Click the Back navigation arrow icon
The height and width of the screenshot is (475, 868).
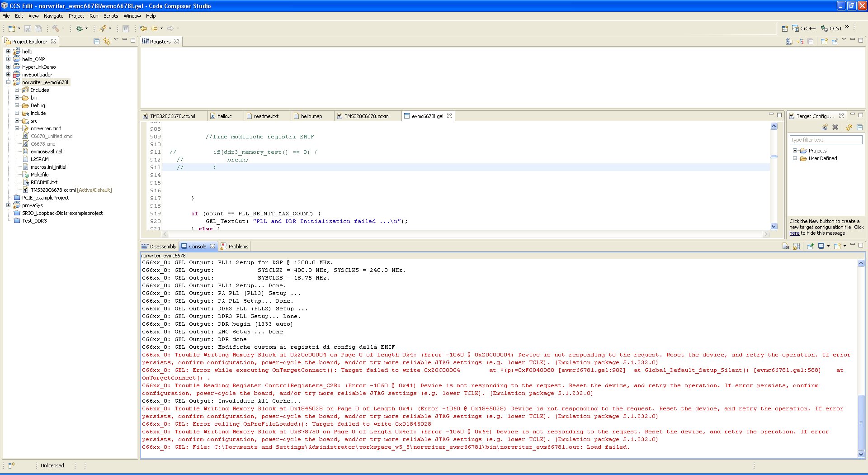click(154, 28)
